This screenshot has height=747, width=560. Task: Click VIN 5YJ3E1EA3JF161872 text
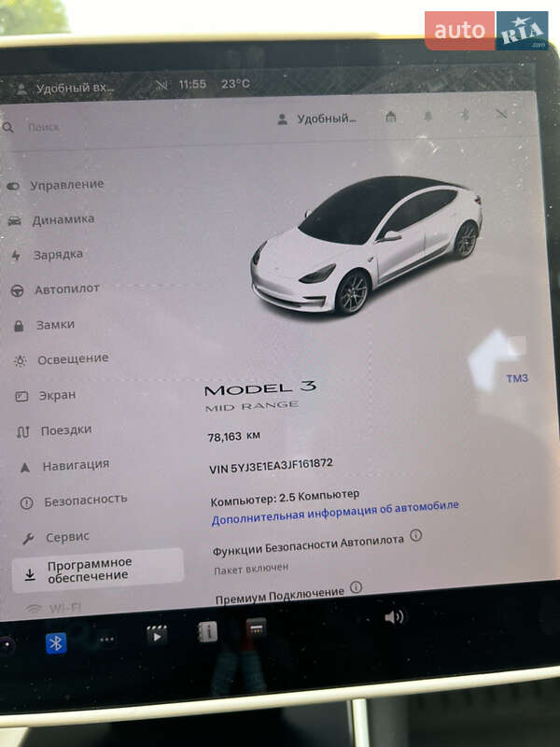point(271,466)
